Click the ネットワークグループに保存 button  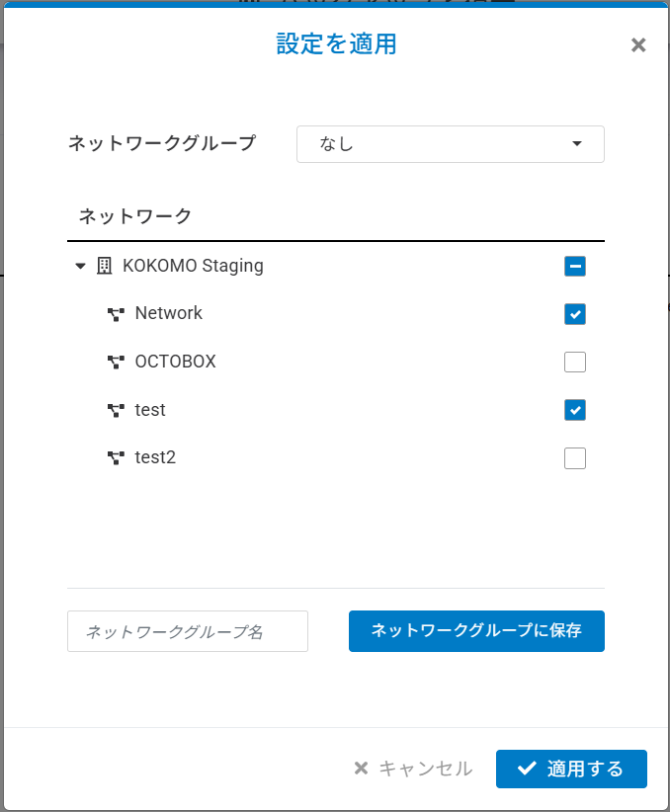(476, 631)
